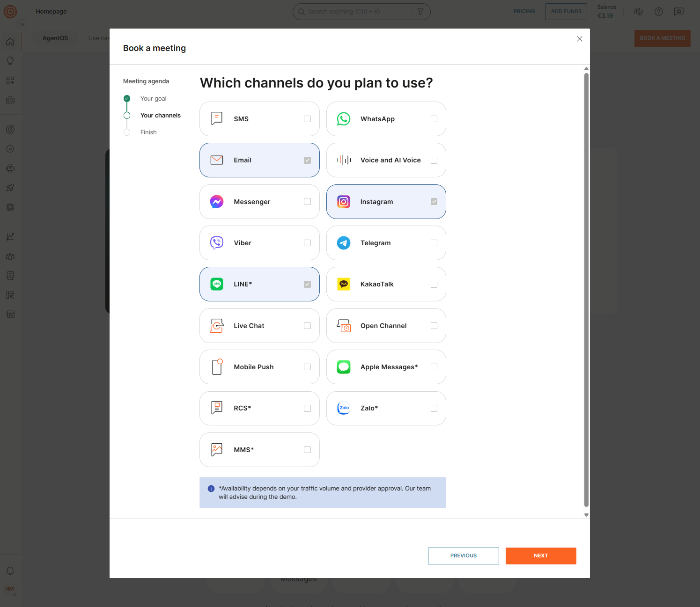
Task: Select the rocket launch icon in the sidebar
Action: [x=10, y=188]
